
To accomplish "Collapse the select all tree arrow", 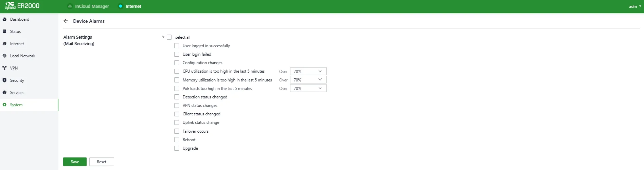I will click(163, 37).
